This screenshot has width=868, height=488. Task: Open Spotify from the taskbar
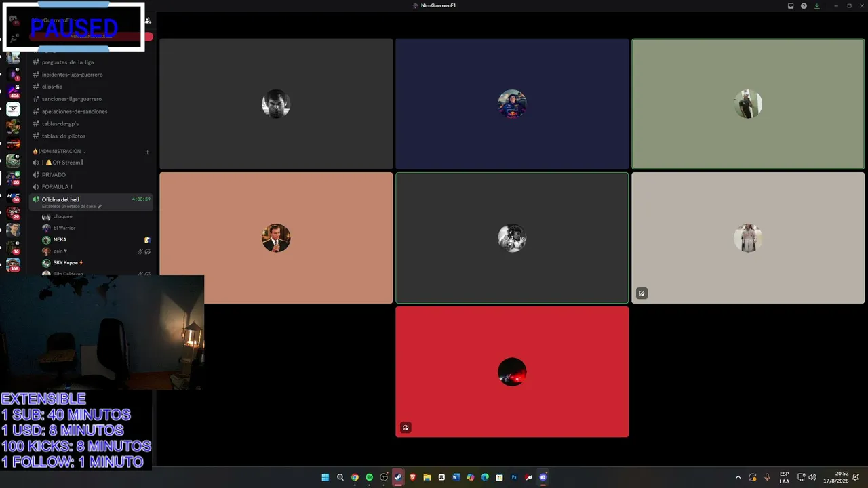369,477
